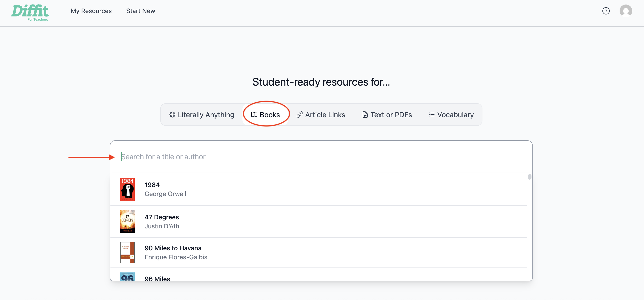Open Start New in the top navigation
Screen dimensions: 644x300
(141, 11)
